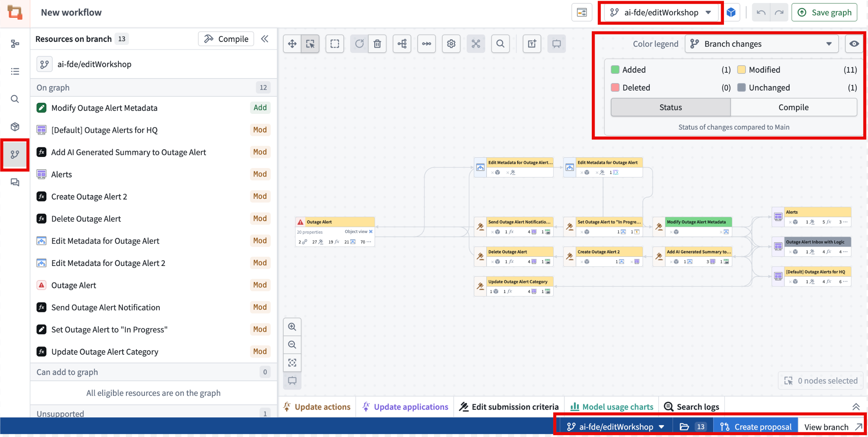The image size is (868, 437).
Task: Expand the bottom panel with the double chevron
Action: point(856,407)
